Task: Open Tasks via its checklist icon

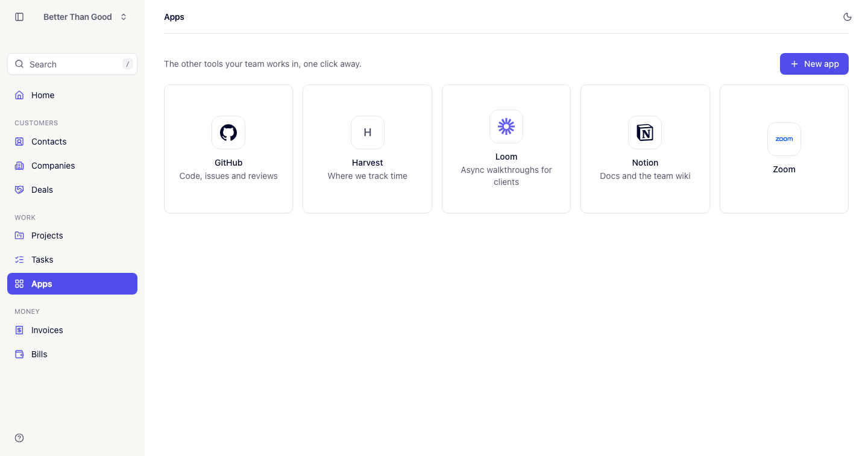Action: click(x=19, y=260)
